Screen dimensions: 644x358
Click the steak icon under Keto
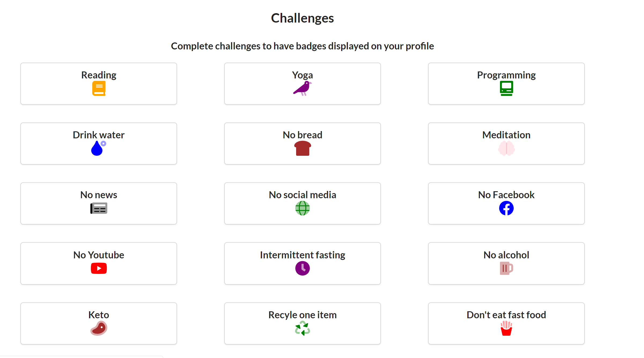(99, 328)
